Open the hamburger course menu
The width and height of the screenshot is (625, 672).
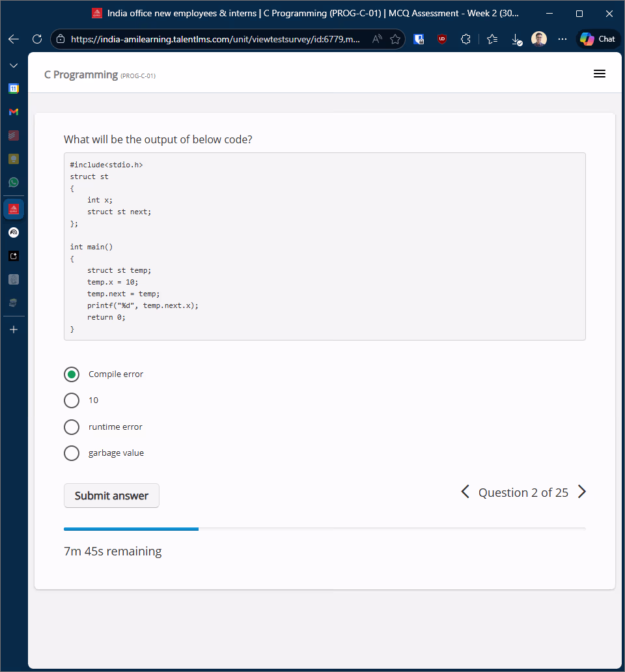point(600,74)
